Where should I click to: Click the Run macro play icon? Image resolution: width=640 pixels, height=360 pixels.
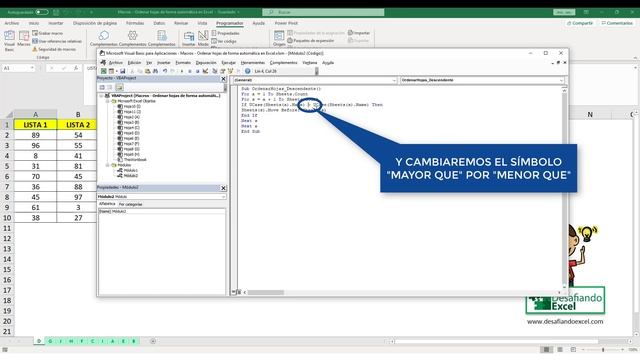pyautogui.click(x=182, y=71)
